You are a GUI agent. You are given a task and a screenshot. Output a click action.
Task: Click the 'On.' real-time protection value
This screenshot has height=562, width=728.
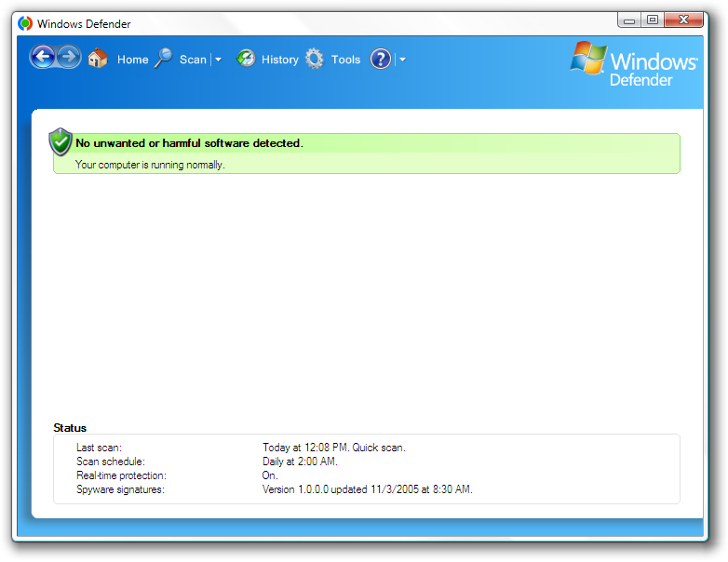point(270,475)
